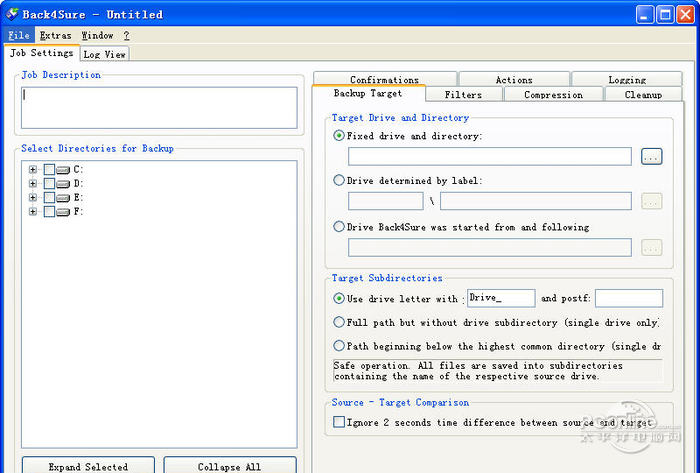Open the Compression tab

[553, 95]
